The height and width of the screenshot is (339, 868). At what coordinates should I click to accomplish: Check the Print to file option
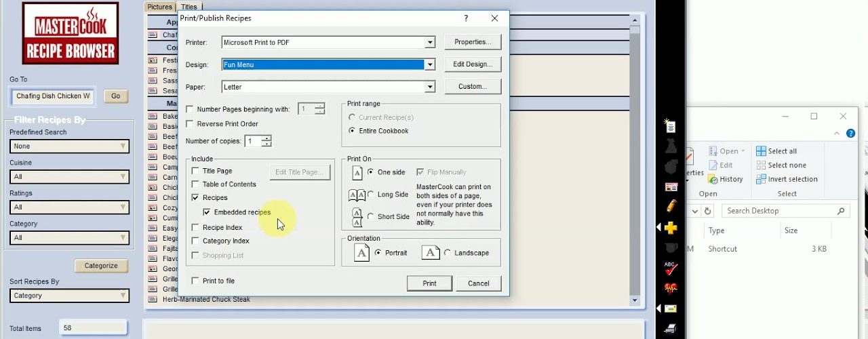click(x=196, y=281)
